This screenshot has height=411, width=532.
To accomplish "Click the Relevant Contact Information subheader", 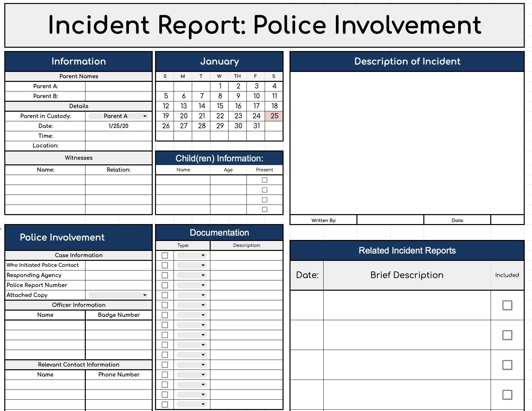I will (79, 365).
